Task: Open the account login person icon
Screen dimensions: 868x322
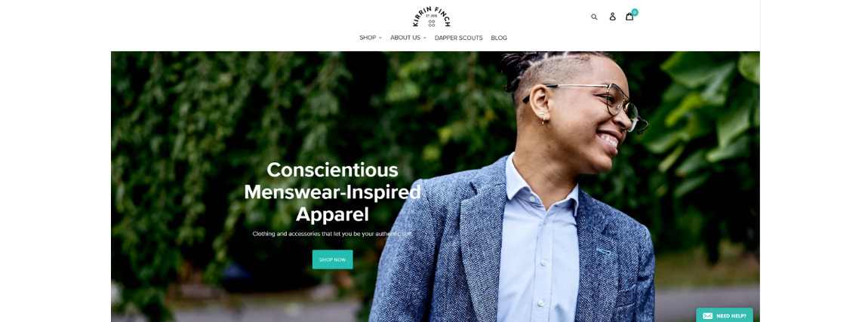Action: point(612,17)
